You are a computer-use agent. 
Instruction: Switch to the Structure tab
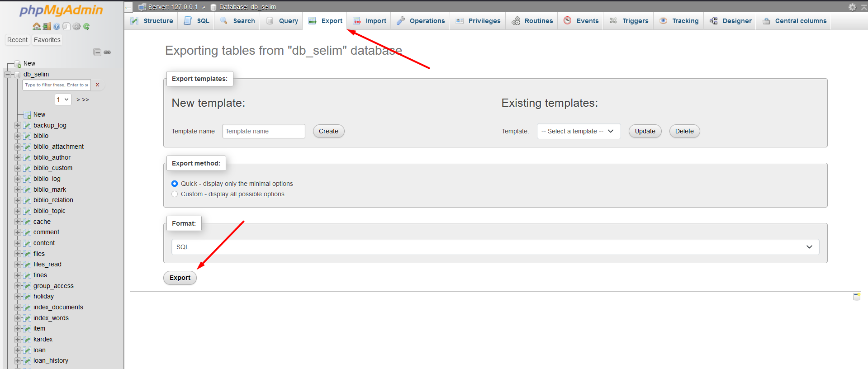[x=152, y=21]
